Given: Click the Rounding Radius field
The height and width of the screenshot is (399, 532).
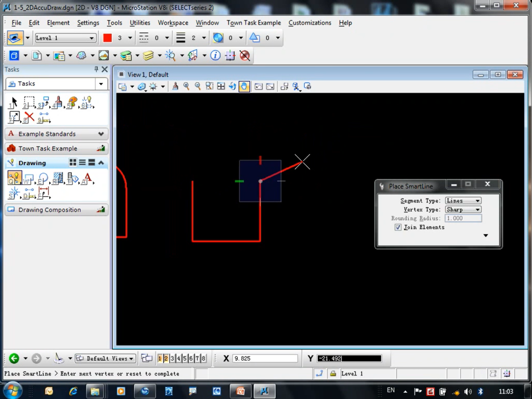Looking at the screenshot, I should click(463, 218).
